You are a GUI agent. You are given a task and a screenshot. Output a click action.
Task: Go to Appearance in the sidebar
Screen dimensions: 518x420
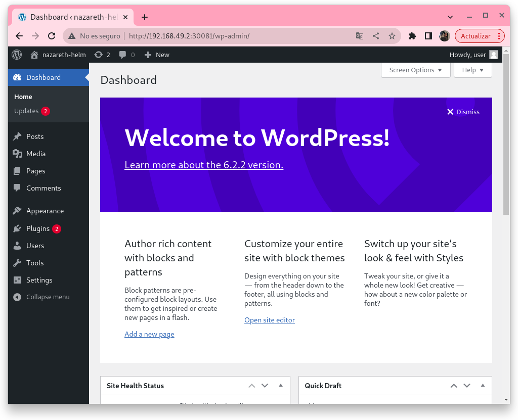45,211
